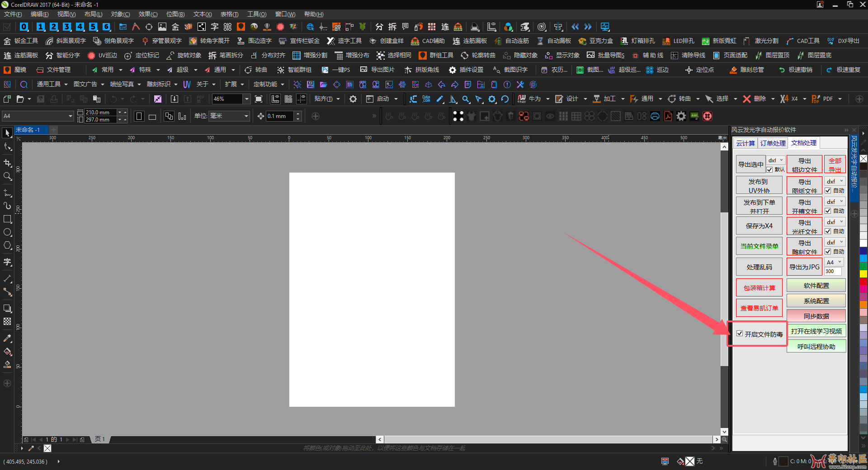This screenshot has width=868, height=470.
Task: Select the Rectangle tool in toolbox
Action: click(x=7, y=219)
